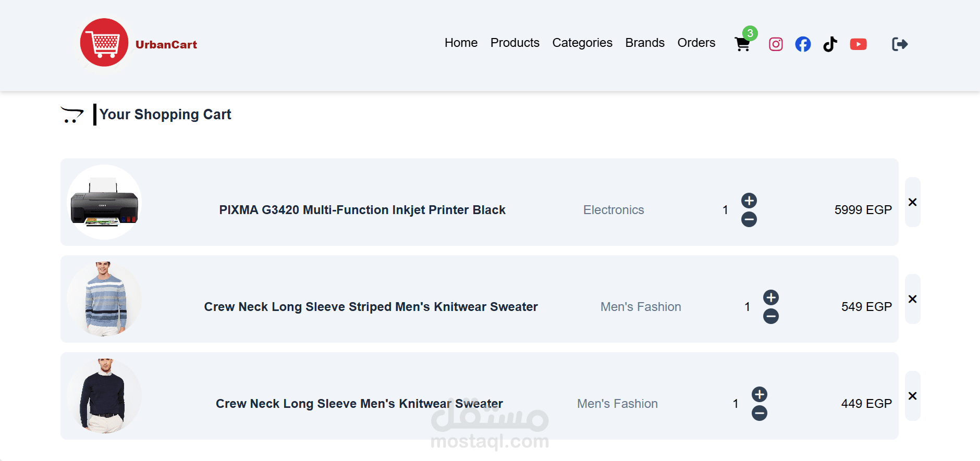Increase quantity of 449 EGP sweater
Screen dimensions: 980x461
[x=759, y=394]
